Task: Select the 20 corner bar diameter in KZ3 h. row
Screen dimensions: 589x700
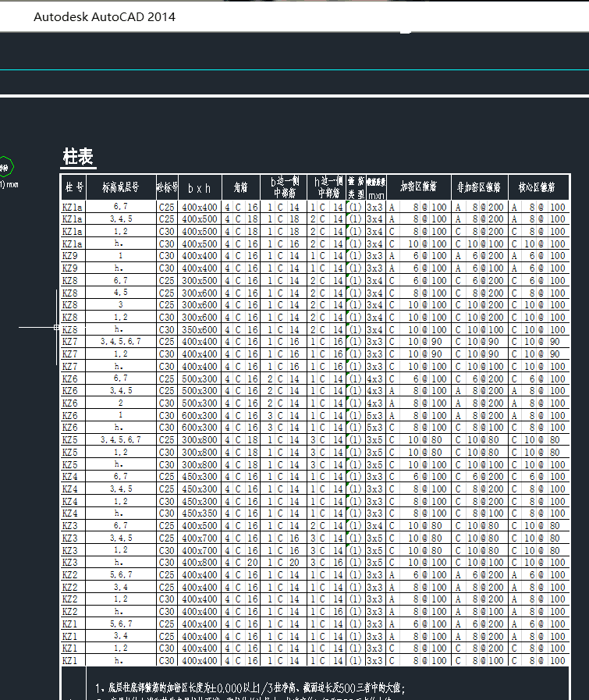Action: tap(253, 563)
